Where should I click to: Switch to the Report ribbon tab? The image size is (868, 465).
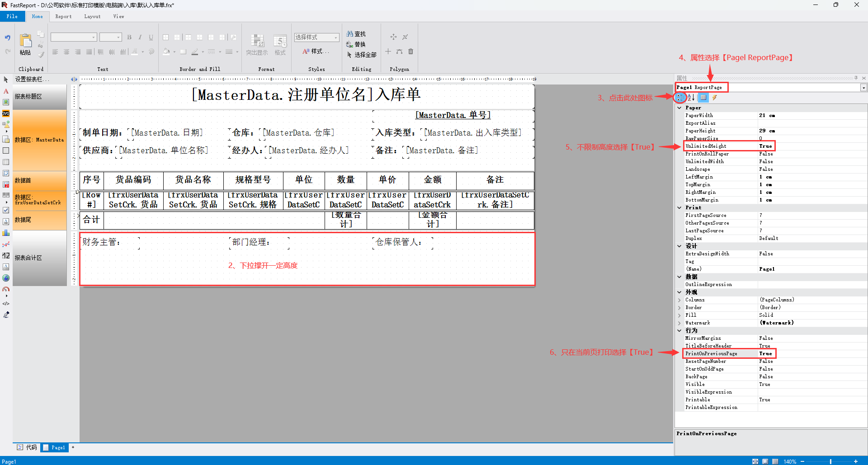[x=63, y=16]
